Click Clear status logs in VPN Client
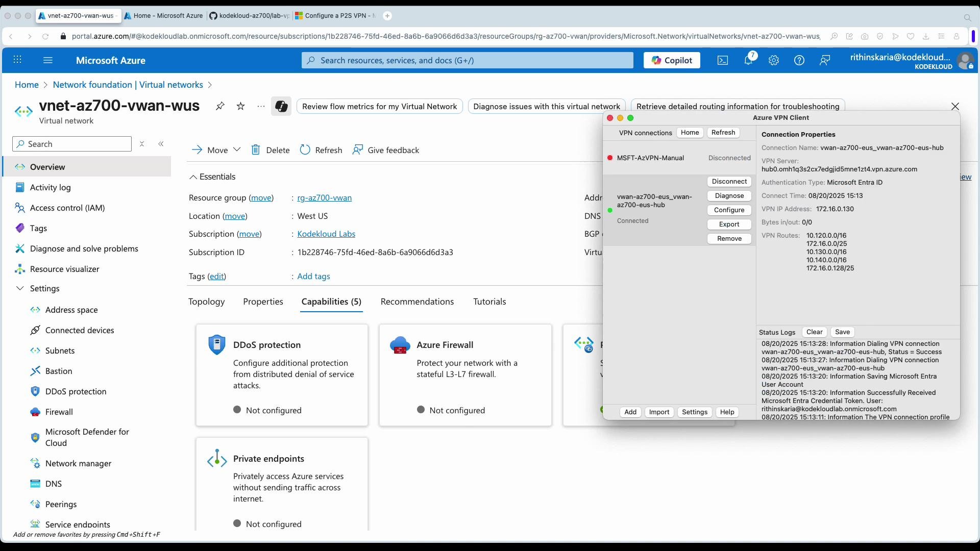Viewport: 980px width, 551px height. coord(814,332)
